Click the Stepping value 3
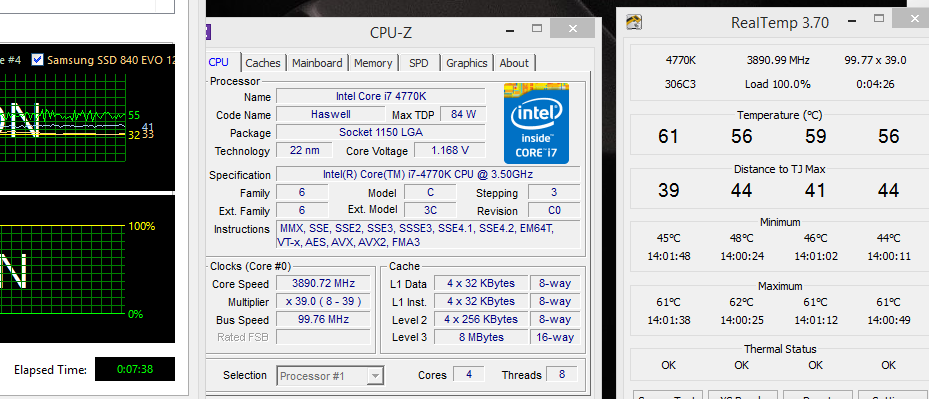The image size is (929, 399). click(x=554, y=192)
